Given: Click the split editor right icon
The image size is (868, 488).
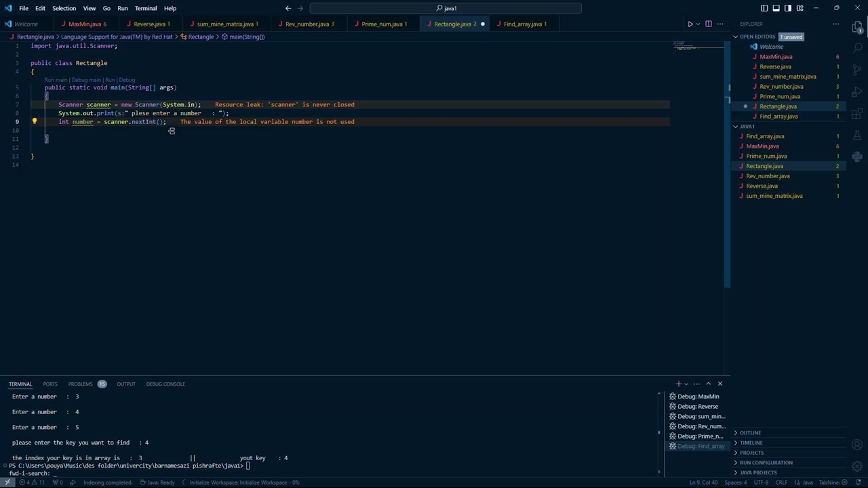Looking at the screenshot, I should point(709,24).
